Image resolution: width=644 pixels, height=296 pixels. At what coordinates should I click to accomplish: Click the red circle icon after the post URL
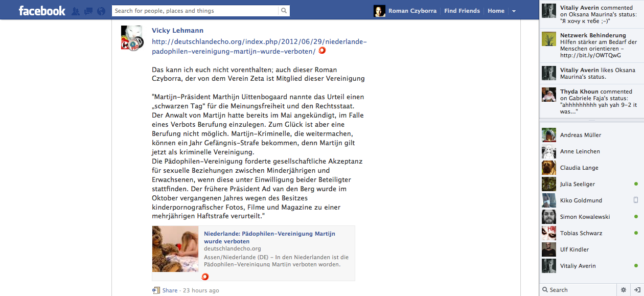pos(322,51)
